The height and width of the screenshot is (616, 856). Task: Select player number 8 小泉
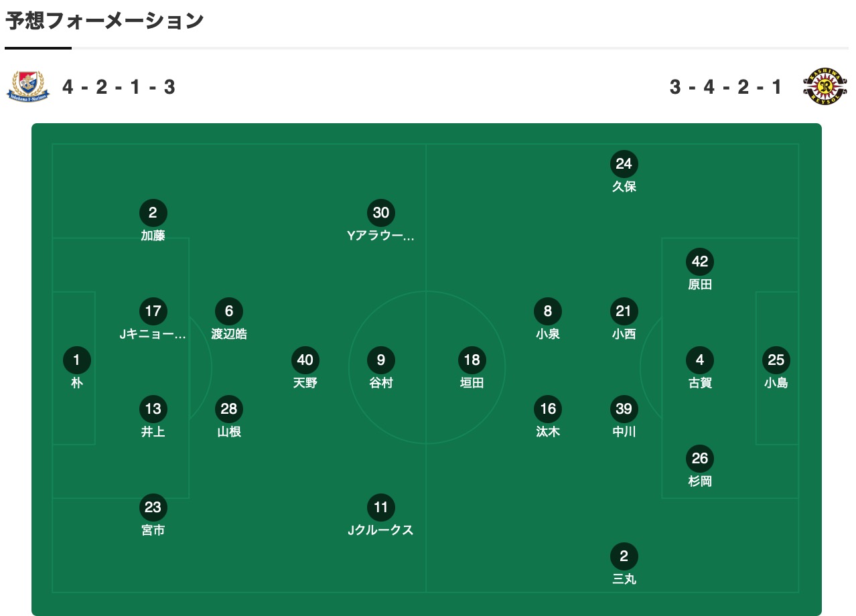point(548,319)
